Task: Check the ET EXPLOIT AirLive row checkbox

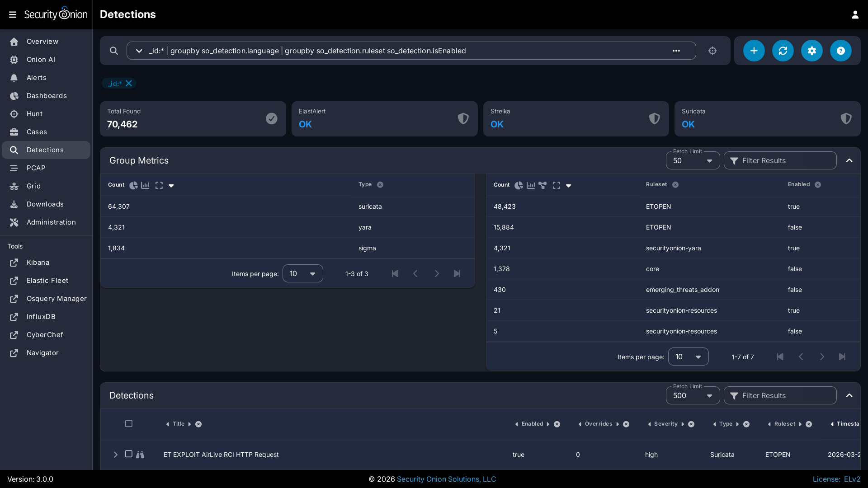Action: point(129,454)
